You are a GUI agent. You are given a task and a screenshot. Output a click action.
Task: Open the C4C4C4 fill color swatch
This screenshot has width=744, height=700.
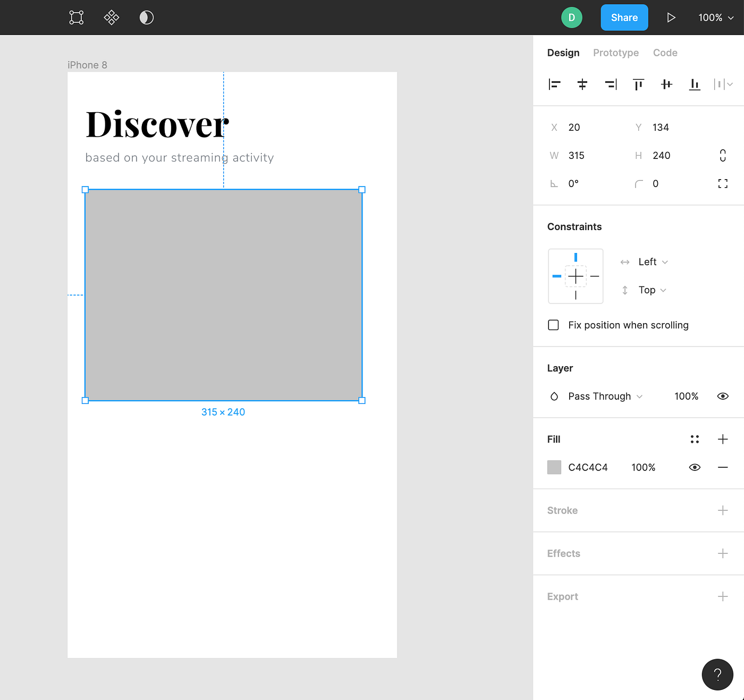[x=554, y=467]
